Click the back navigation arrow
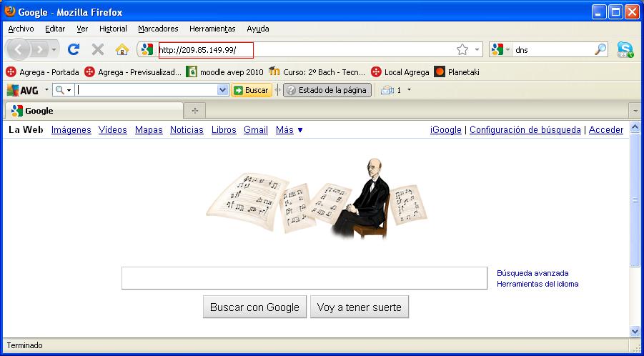This screenshot has width=644, height=356. click(x=18, y=50)
